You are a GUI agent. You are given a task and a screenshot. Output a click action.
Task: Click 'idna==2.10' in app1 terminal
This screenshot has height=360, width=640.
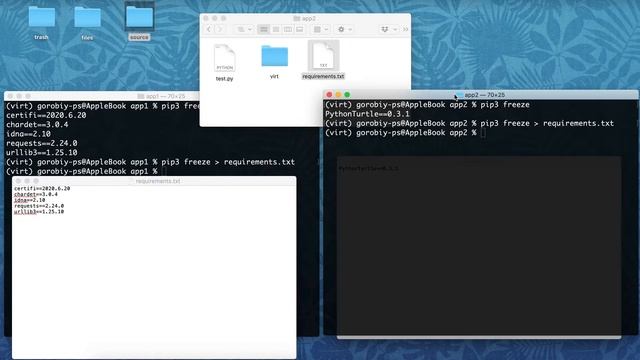(x=28, y=134)
